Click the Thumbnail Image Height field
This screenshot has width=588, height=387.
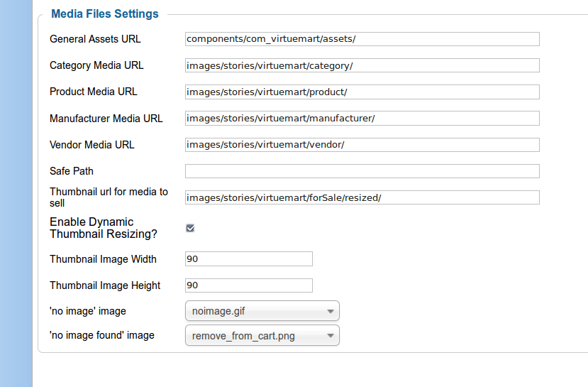click(249, 285)
